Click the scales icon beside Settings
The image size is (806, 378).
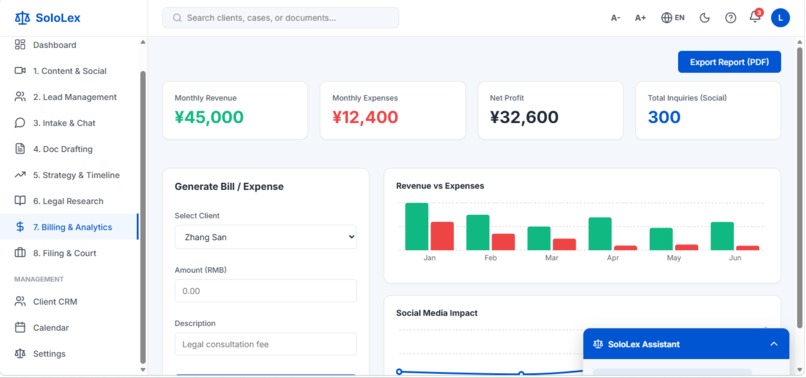pyautogui.click(x=20, y=354)
